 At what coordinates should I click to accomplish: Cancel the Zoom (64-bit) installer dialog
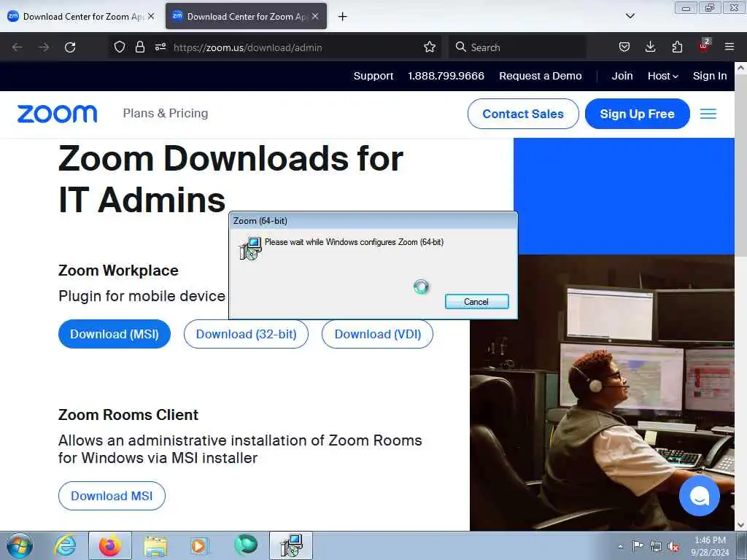pos(477,301)
